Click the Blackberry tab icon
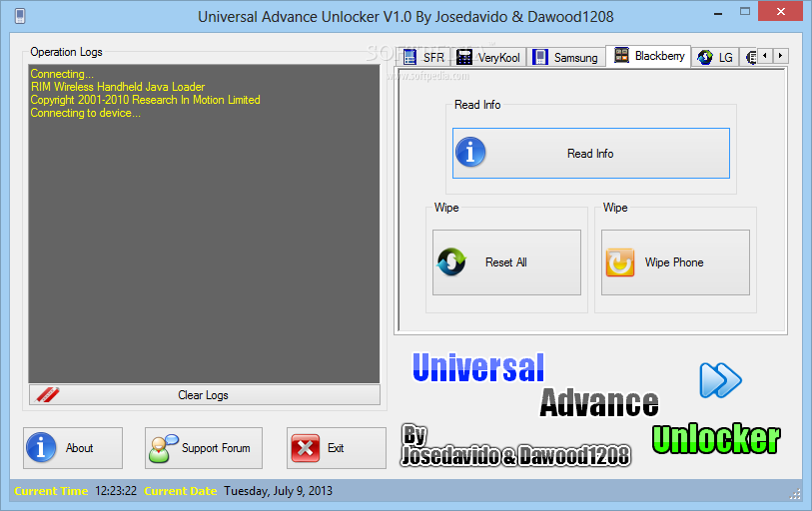 621,55
